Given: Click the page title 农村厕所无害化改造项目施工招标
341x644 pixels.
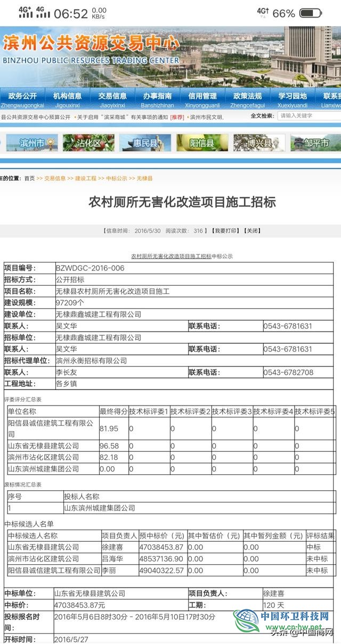Looking at the screenshot, I should 182,202.
